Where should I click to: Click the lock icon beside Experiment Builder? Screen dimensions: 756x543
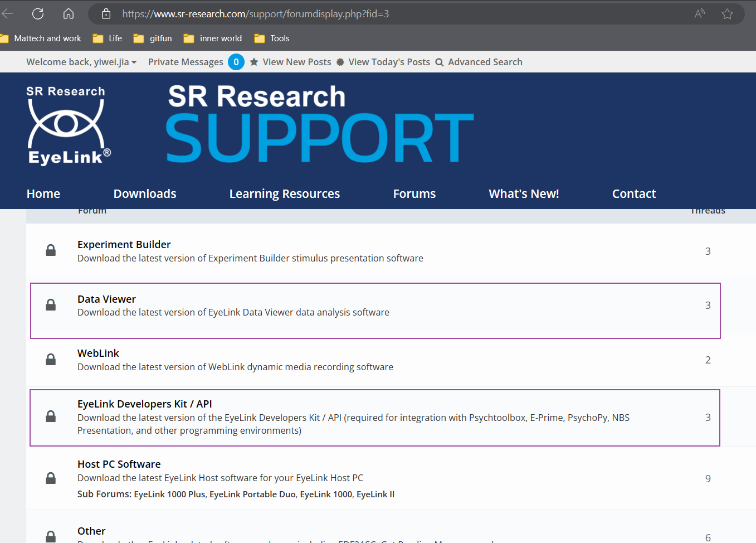51,250
